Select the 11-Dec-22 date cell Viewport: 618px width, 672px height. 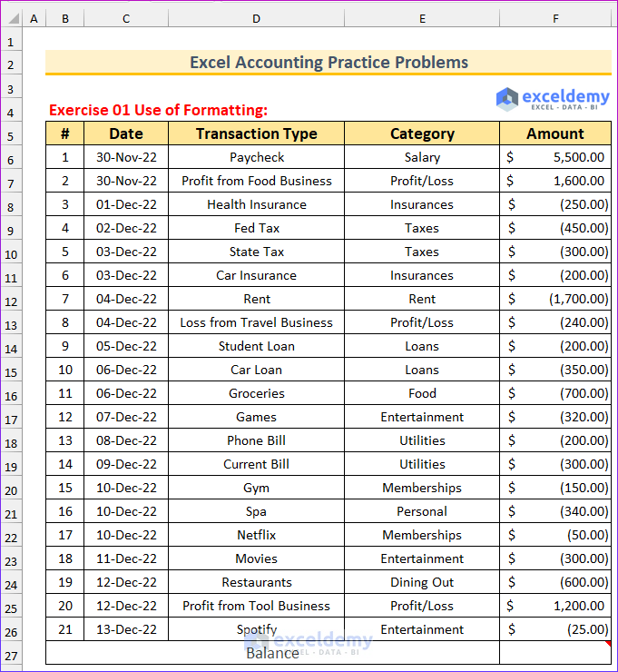pyautogui.click(x=126, y=558)
